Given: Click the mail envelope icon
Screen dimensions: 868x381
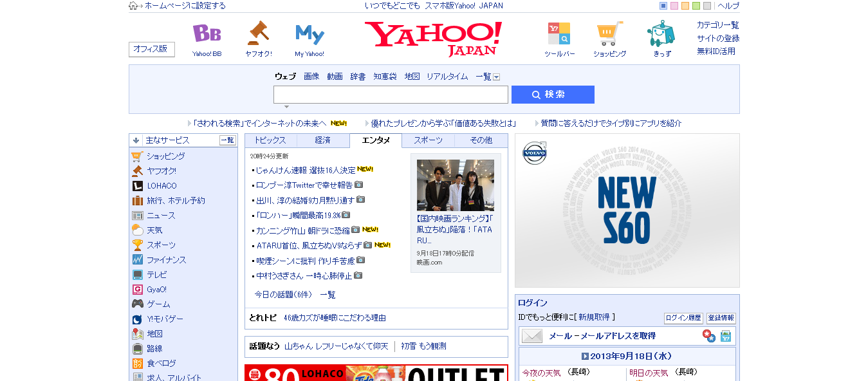Looking at the screenshot, I should point(532,336).
